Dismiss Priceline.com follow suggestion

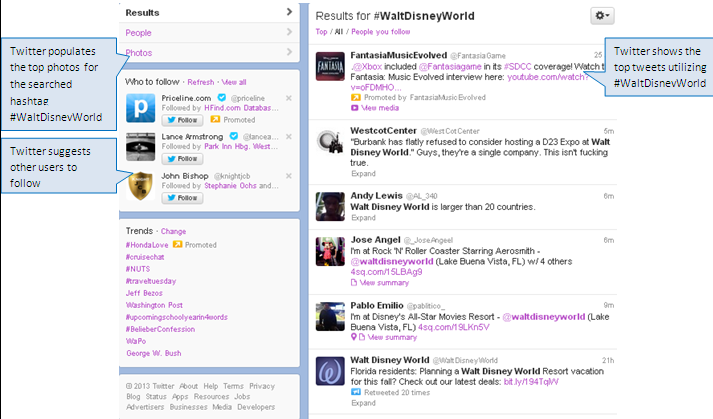coord(289,98)
